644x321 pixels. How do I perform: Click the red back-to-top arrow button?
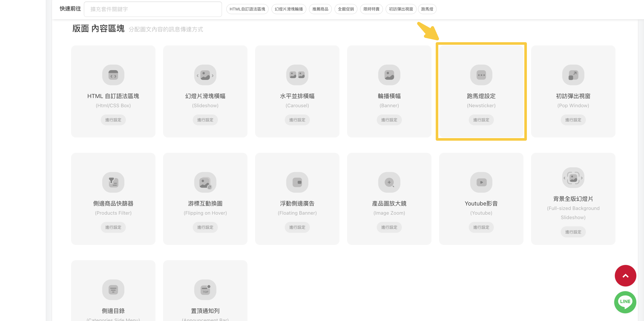pos(625,276)
